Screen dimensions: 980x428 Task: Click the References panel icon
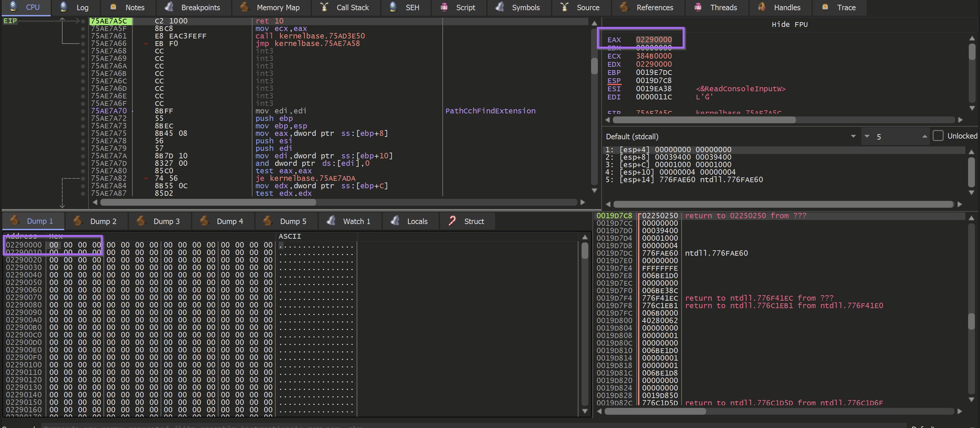click(x=624, y=7)
